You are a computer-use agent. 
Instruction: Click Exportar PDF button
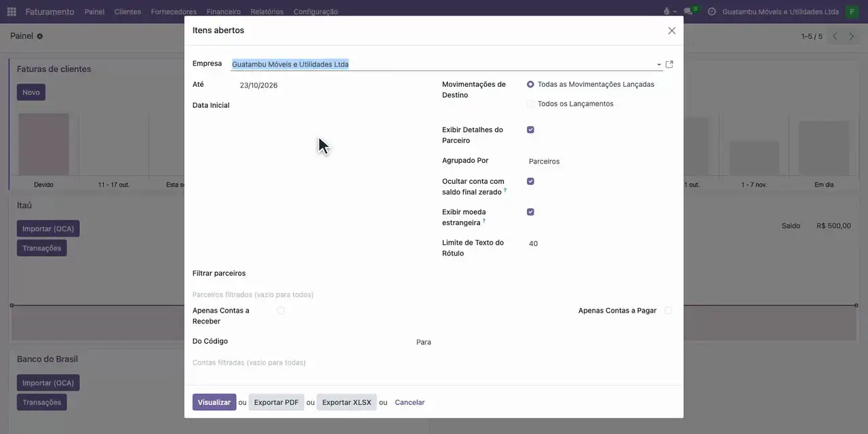coord(276,402)
